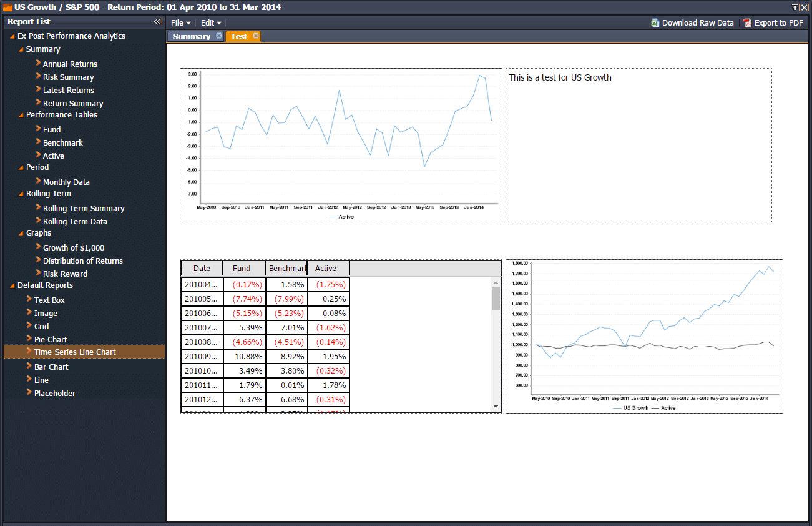The width and height of the screenshot is (812, 526).
Task: Open the File dropdown menu
Action: 180,23
